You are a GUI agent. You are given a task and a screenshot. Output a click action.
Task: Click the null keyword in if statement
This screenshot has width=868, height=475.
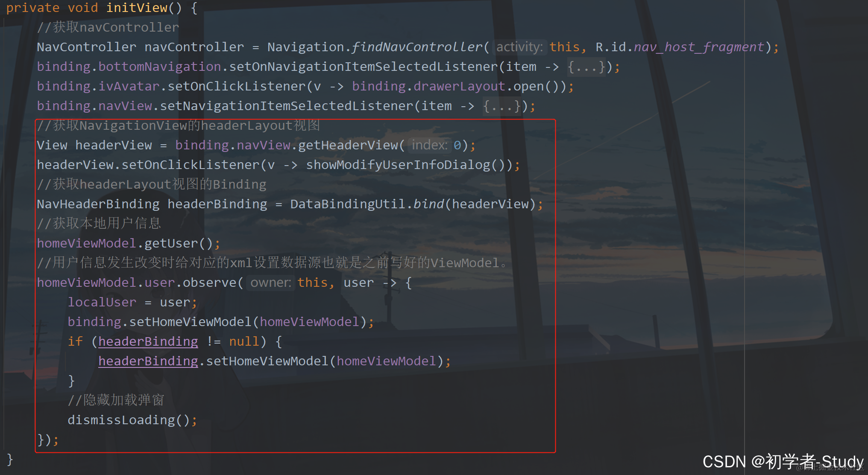tap(244, 342)
